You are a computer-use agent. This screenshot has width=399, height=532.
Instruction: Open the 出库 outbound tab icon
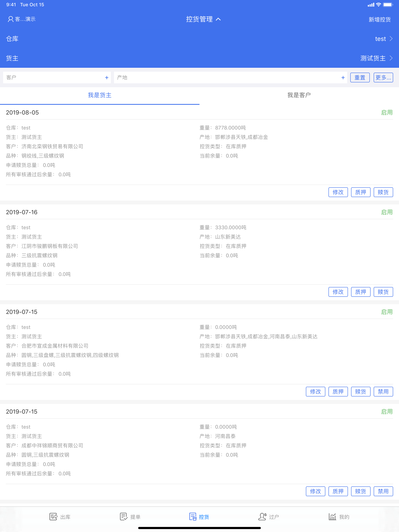pos(53,517)
